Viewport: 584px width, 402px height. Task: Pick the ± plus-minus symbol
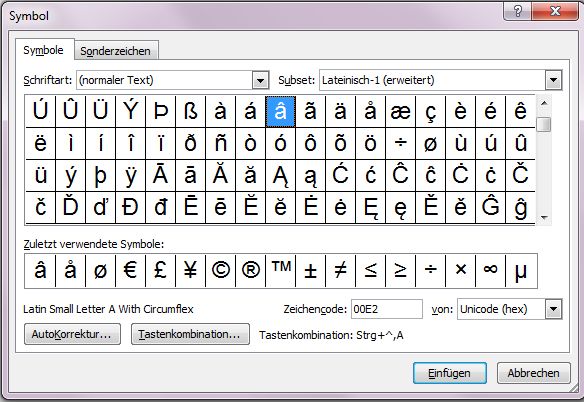[311, 270]
